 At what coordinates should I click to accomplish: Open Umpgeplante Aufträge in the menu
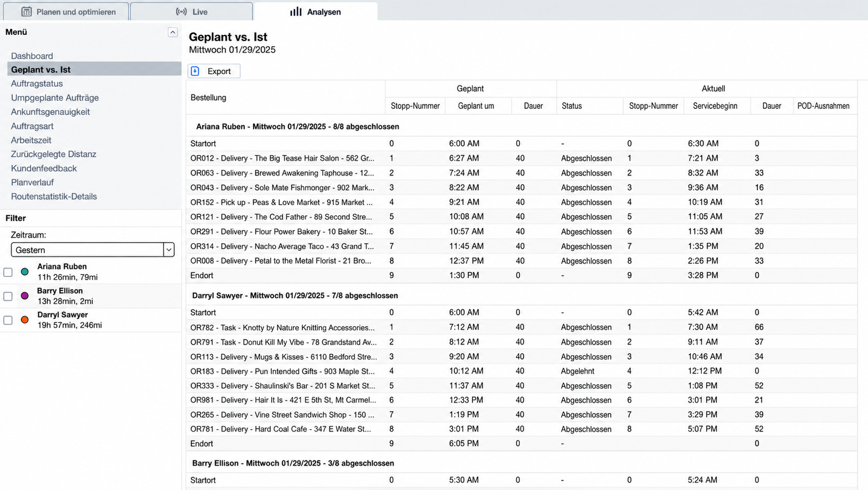(x=55, y=97)
